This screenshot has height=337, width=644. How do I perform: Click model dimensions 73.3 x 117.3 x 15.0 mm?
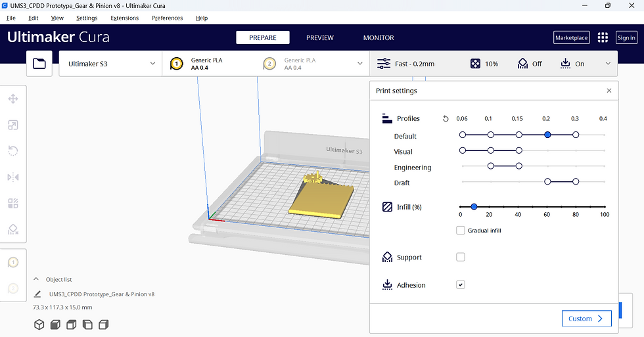tap(62, 307)
